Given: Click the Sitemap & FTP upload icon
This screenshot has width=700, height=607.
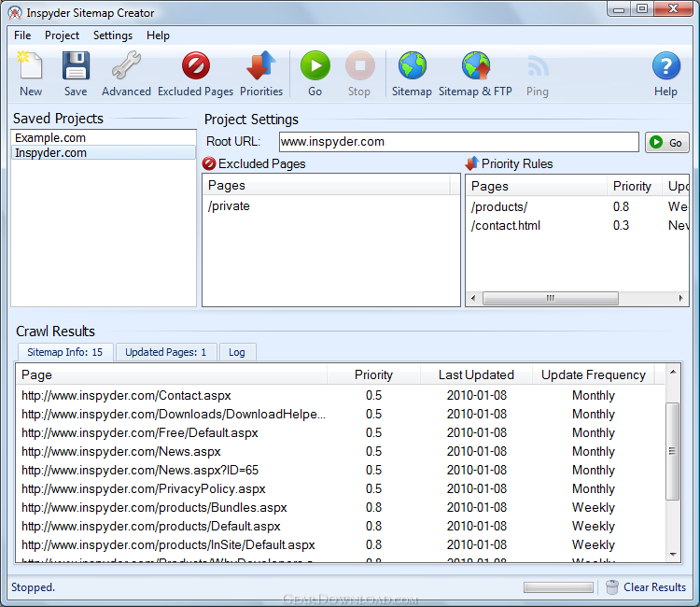Looking at the screenshot, I should click(476, 66).
